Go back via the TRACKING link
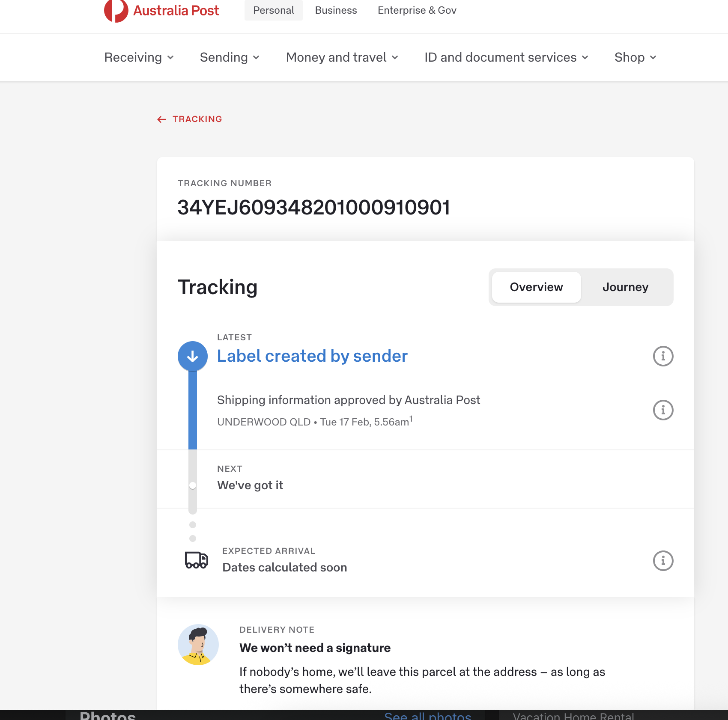Screen dimensions: 728x720 point(190,119)
